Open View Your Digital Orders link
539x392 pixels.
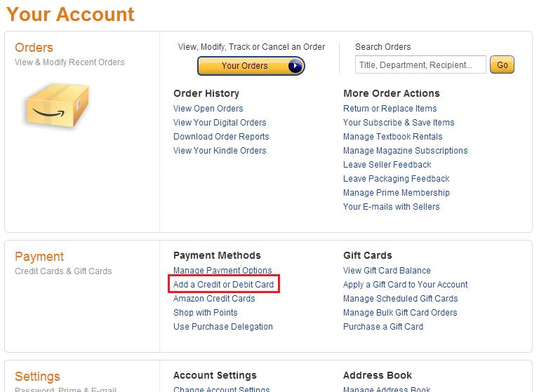[x=220, y=123]
